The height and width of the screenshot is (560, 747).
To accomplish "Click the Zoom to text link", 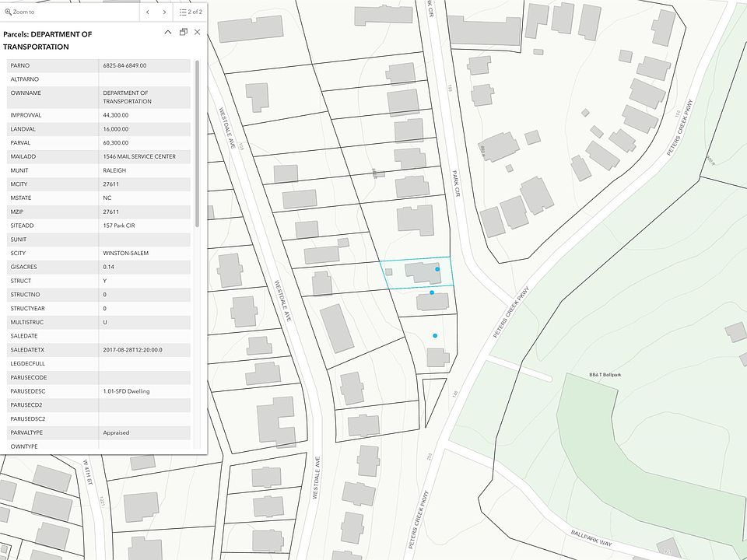I will pos(24,12).
